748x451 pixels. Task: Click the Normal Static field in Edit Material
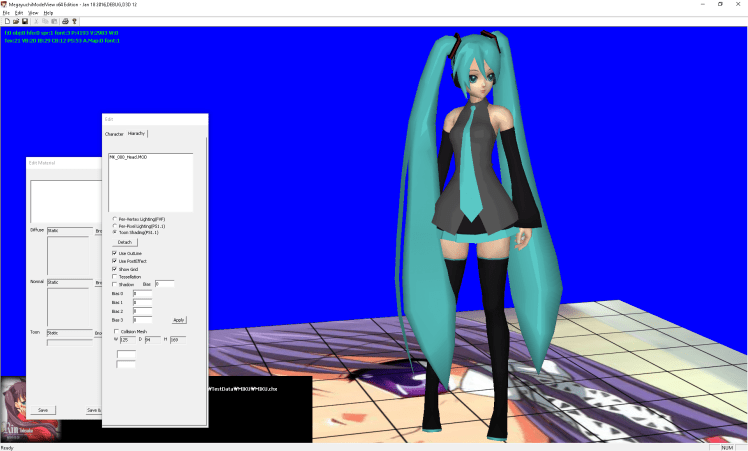70,283
